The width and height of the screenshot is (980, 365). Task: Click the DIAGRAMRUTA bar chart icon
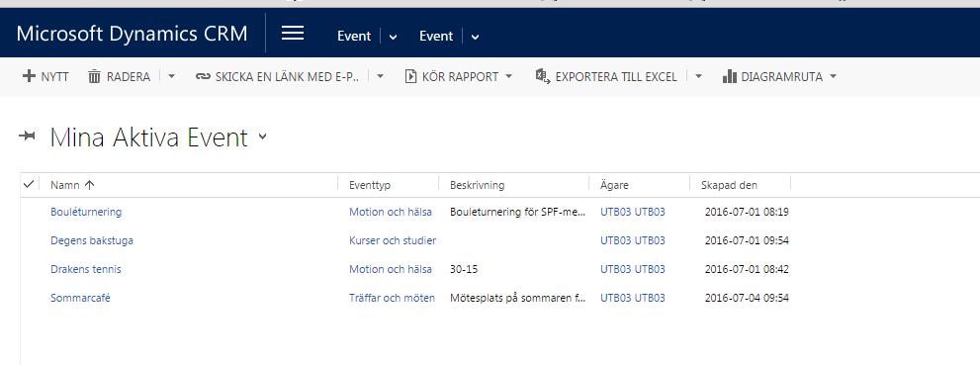[730, 77]
